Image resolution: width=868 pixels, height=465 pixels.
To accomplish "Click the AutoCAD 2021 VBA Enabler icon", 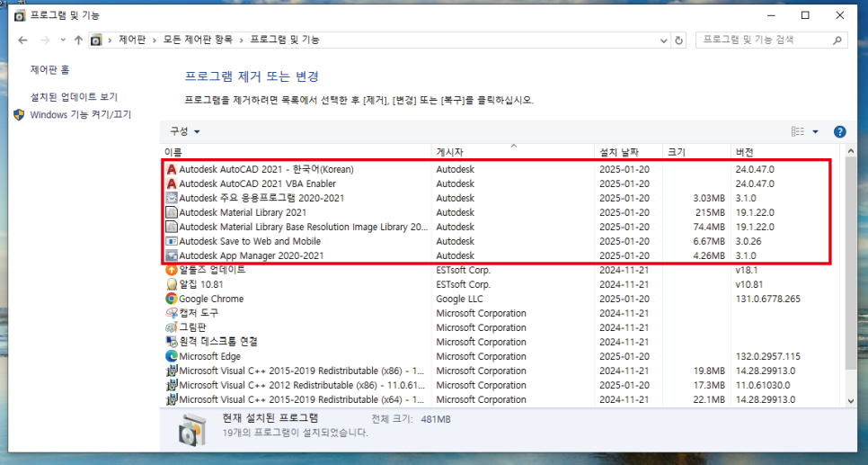I will click(x=172, y=183).
